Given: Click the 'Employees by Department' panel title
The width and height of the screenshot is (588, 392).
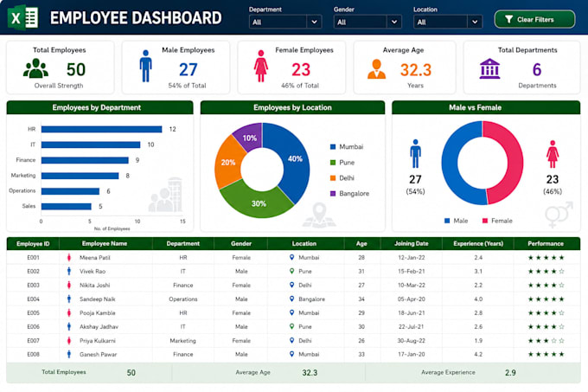Looking at the screenshot, I should click(97, 107).
